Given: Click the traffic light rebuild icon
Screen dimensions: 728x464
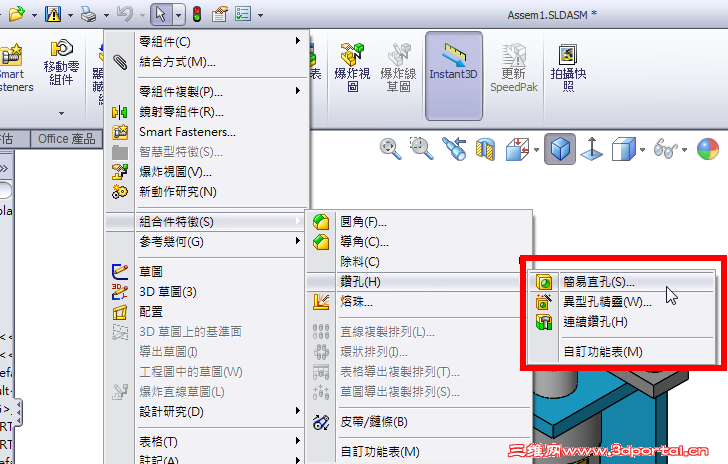Looking at the screenshot, I should click(197, 14).
